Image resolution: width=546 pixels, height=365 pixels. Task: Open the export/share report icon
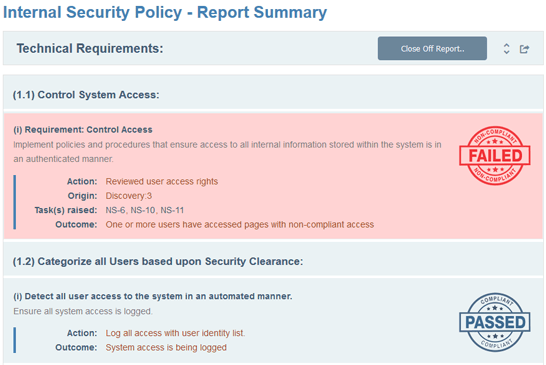(x=524, y=49)
